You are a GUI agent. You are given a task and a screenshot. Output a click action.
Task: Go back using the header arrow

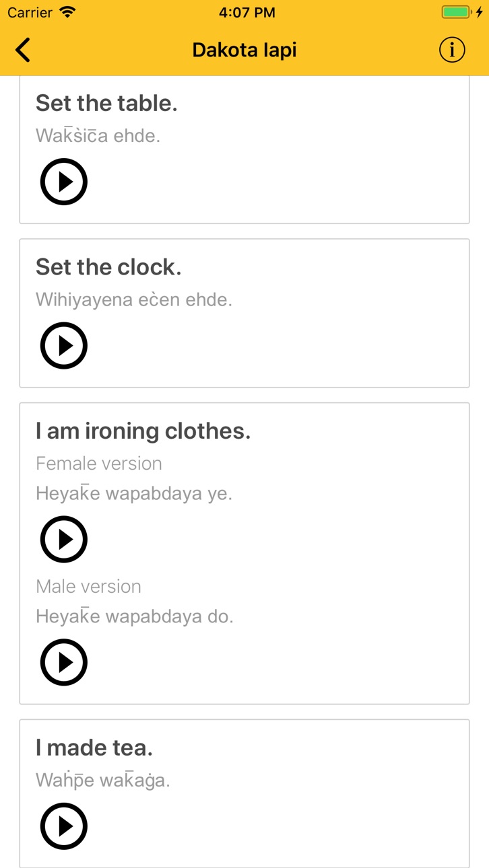[23, 50]
